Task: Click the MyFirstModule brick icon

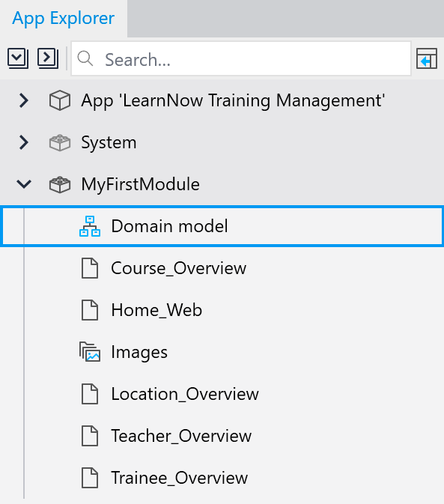Action: click(60, 185)
